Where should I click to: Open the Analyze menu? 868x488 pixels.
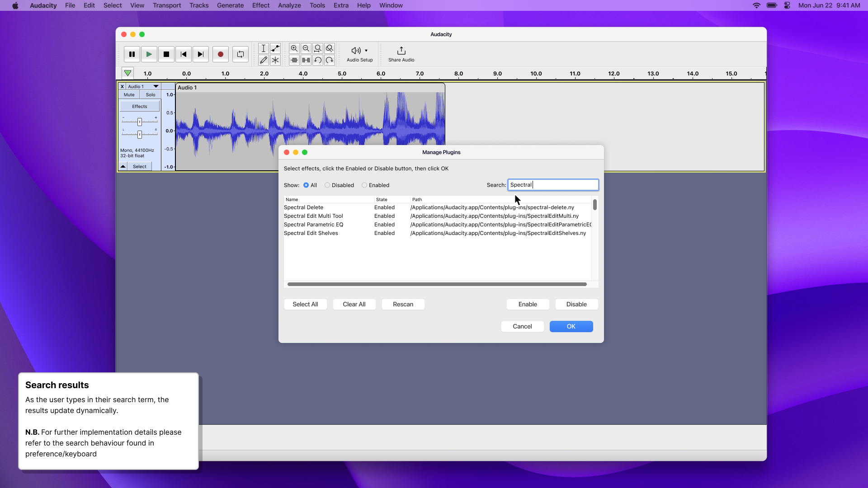coord(289,5)
